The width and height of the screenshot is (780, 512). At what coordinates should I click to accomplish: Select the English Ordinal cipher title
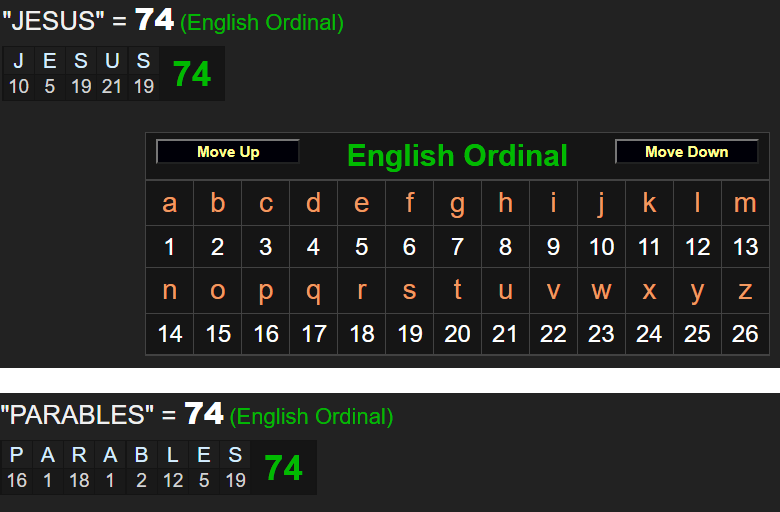click(x=457, y=156)
